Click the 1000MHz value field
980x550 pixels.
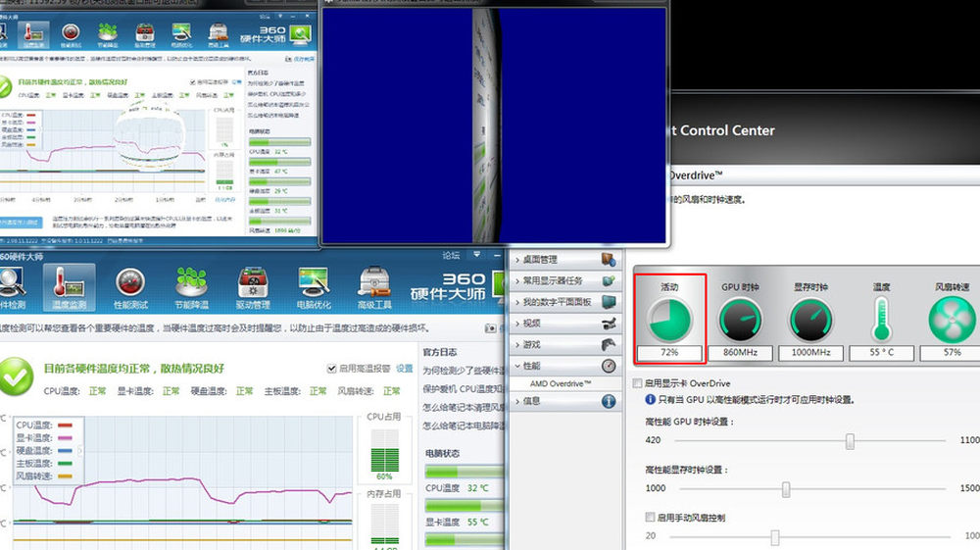(810, 353)
